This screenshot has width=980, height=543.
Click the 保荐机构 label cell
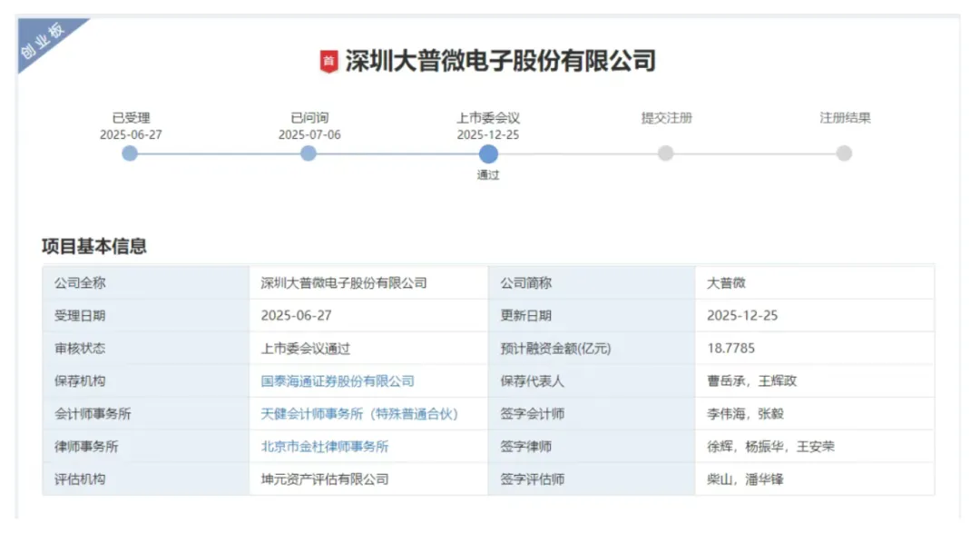point(145,381)
